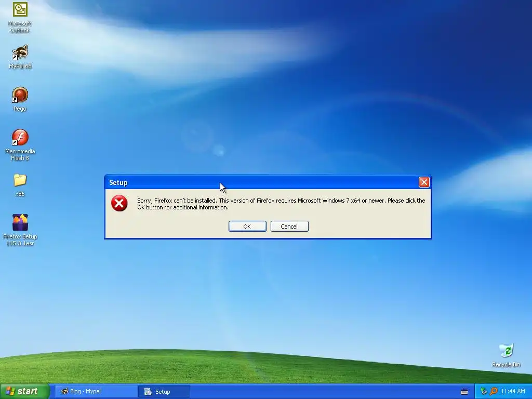Click the Setup taskbar button
Viewport: 532px width, 399px height.
[x=164, y=392]
